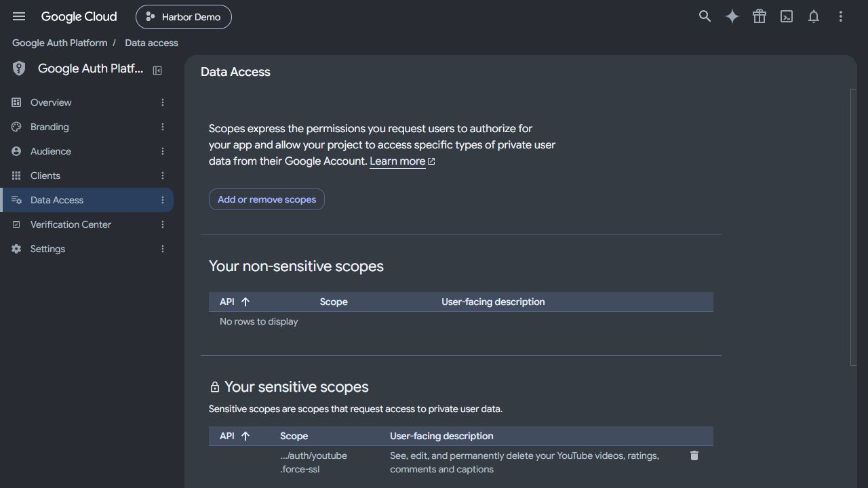Image resolution: width=868 pixels, height=488 pixels.
Task: Open more options for Branding
Action: (x=163, y=127)
